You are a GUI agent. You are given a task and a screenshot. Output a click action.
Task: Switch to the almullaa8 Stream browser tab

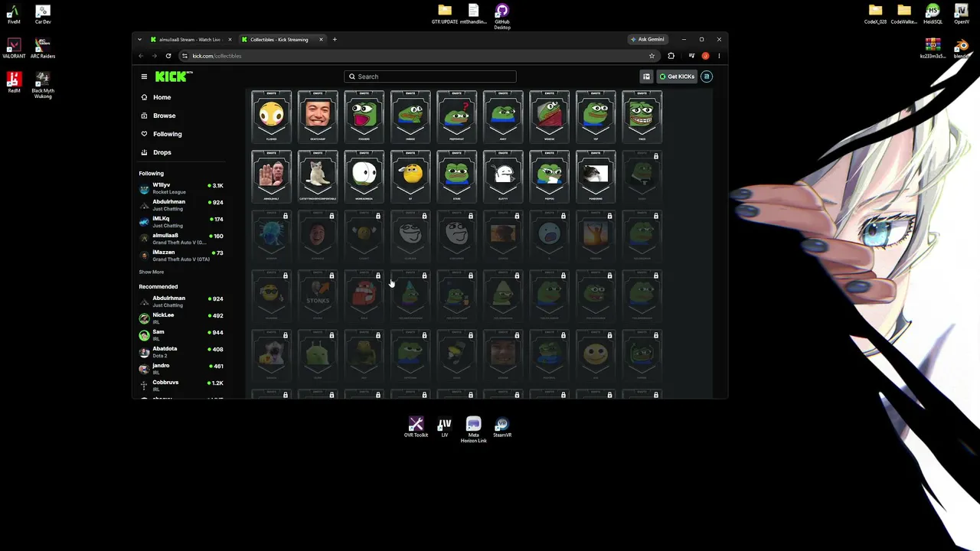pyautogui.click(x=191, y=40)
